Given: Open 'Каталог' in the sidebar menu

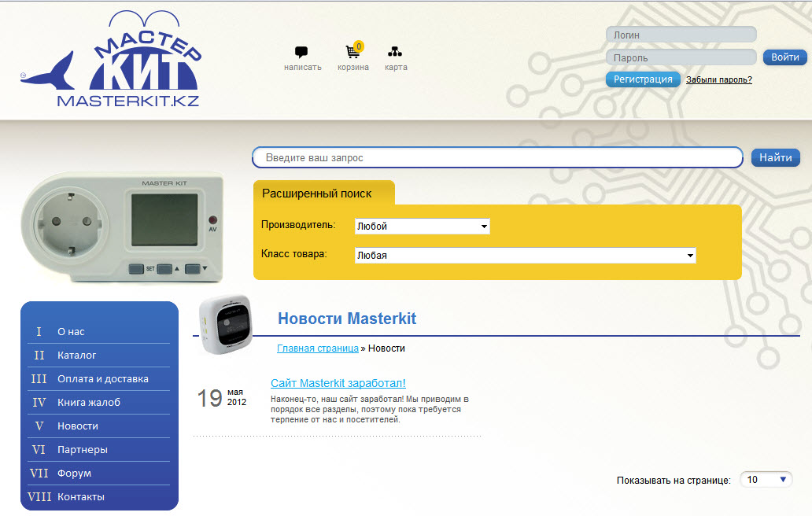Looking at the screenshot, I should (x=77, y=356).
